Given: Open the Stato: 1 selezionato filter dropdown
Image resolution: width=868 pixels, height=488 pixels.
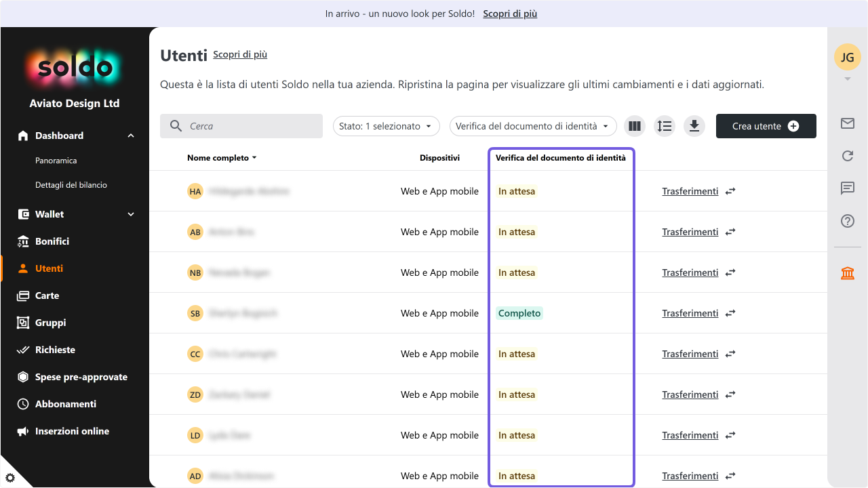Looking at the screenshot, I should [x=387, y=126].
